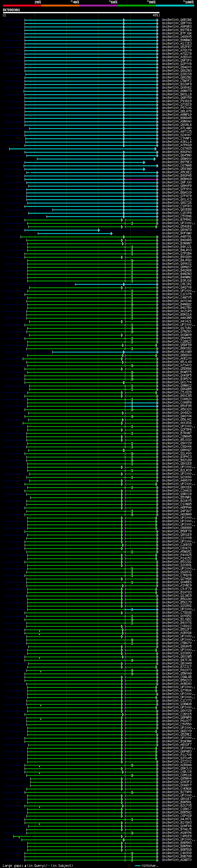
Task: Select the UniRef100_C6THG5 label
Action: 177,149
